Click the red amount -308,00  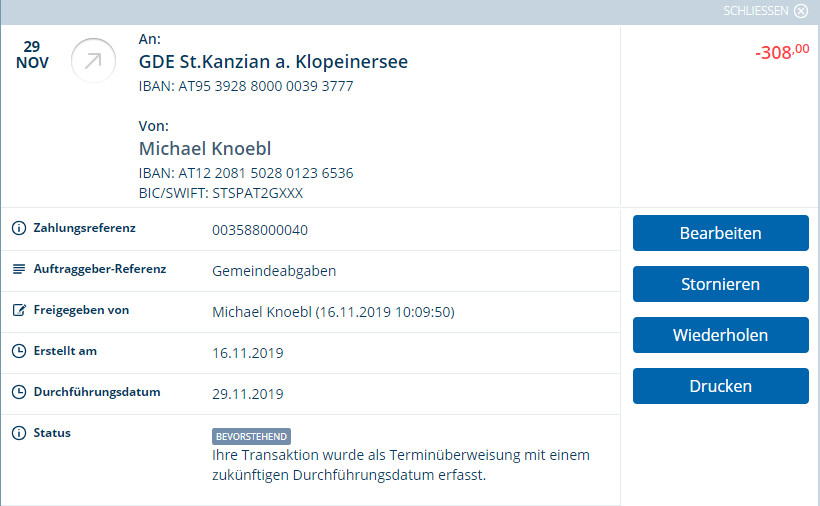tap(782, 52)
